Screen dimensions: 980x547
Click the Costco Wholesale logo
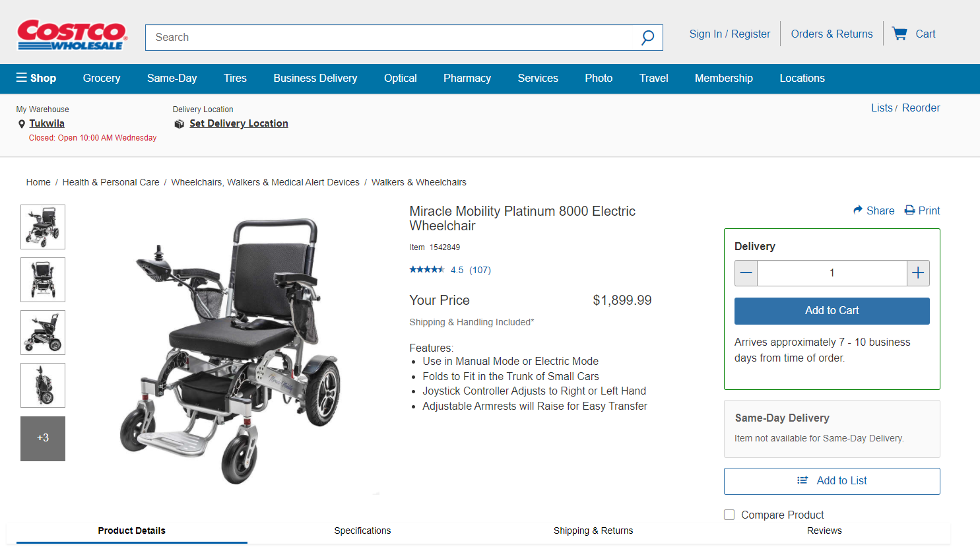coord(72,35)
